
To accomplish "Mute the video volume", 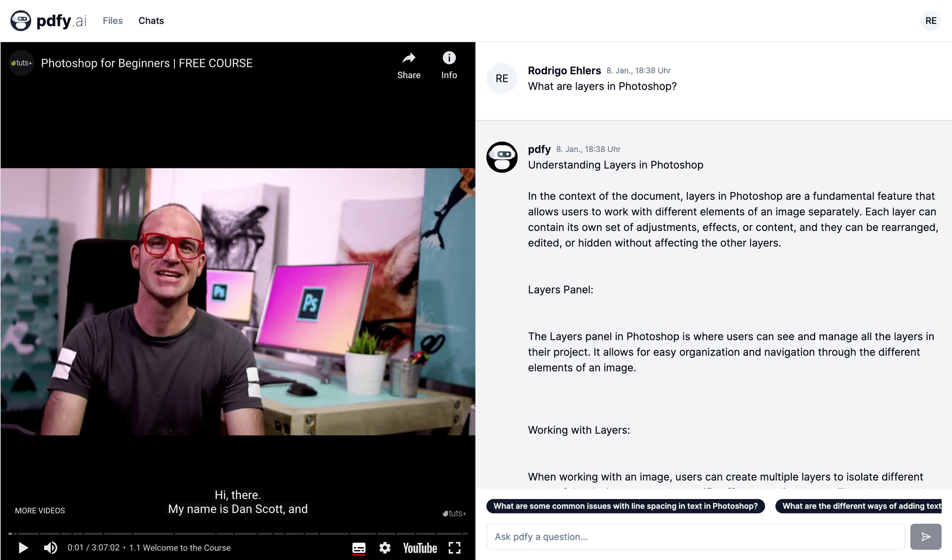I will (50, 548).
